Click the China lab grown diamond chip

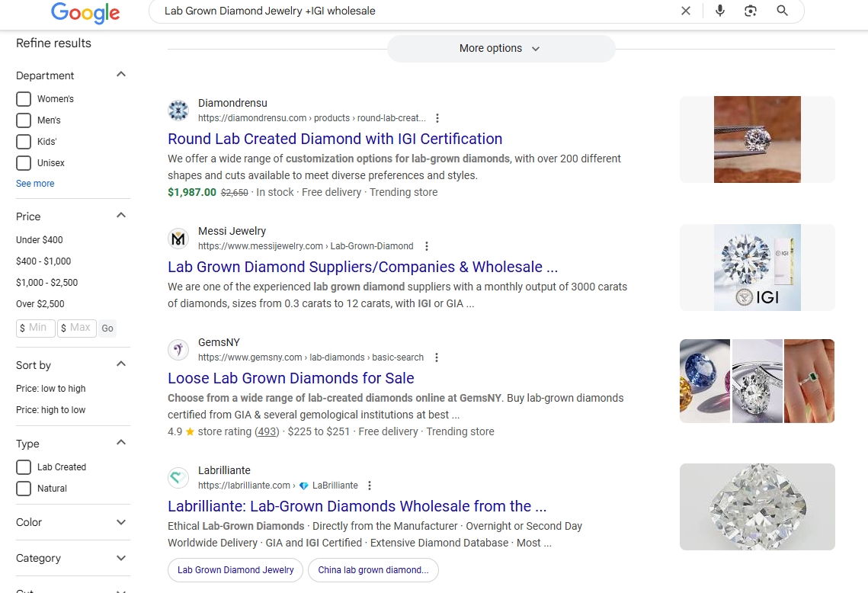pos(373,569)
